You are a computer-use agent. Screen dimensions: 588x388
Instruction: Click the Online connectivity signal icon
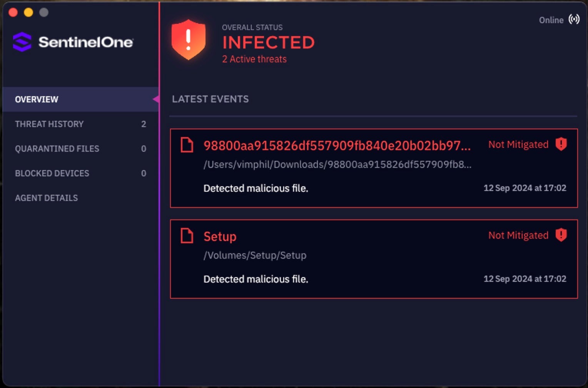point(574,20)
